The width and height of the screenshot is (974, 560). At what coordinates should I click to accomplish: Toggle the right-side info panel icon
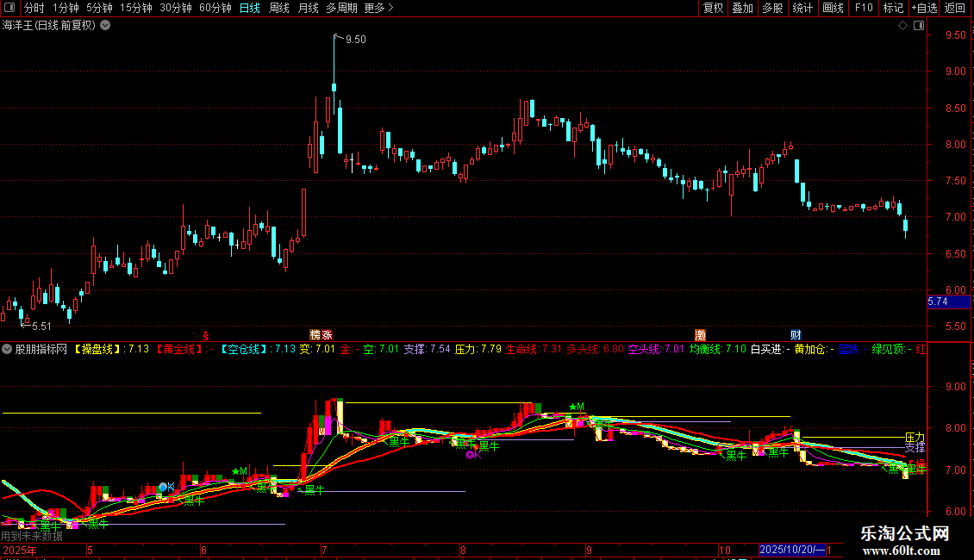pos(919,26)
